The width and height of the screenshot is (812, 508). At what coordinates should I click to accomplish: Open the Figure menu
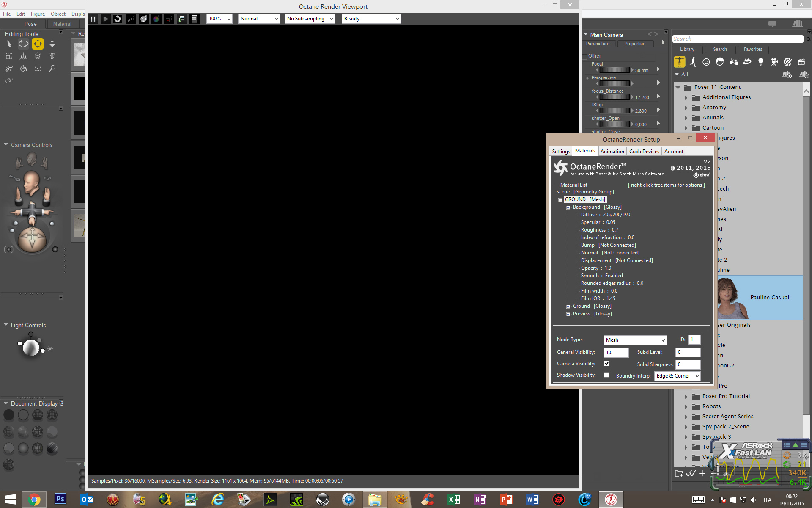[x=38, y=14]
